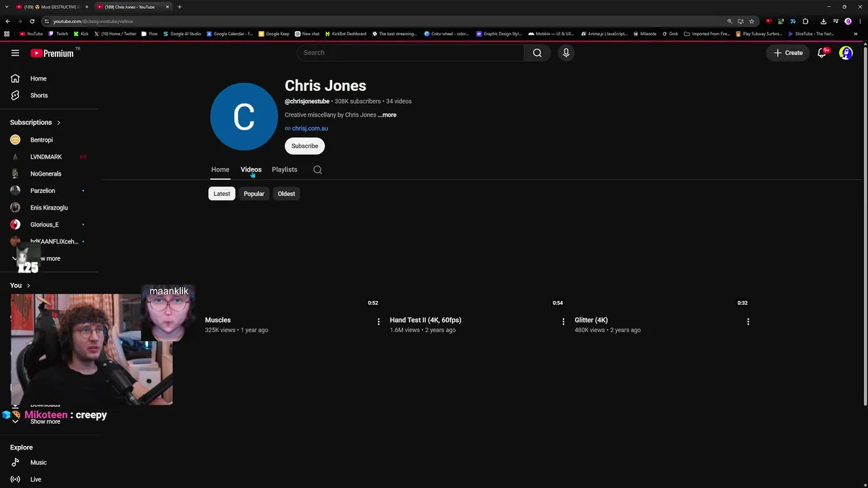868x488 pixels.
Task: Sort videos by Oldest
Action: coord(286,194)
